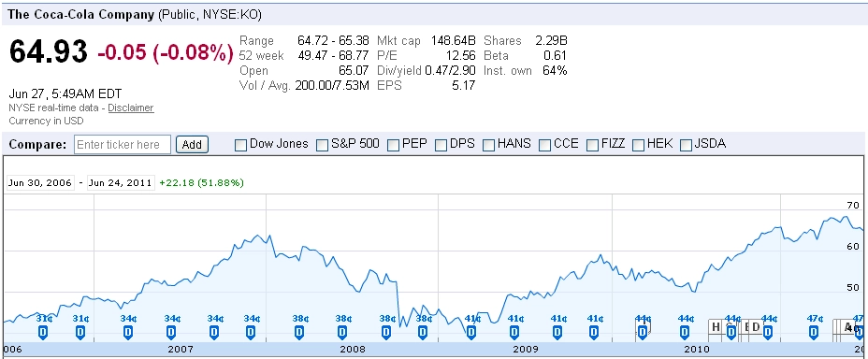Click the P/E value 12.56

click(460, 56)
